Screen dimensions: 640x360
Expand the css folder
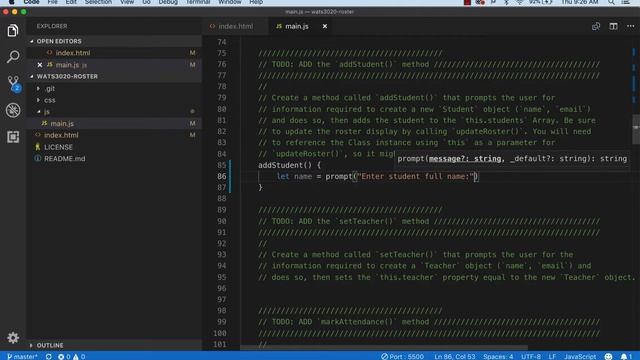click(114, 100)
